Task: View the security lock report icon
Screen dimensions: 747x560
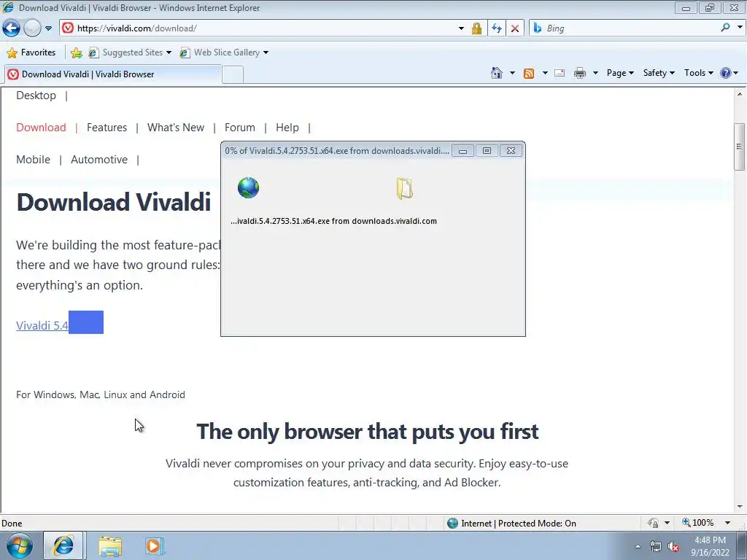Action: click(x=476, y=28)
